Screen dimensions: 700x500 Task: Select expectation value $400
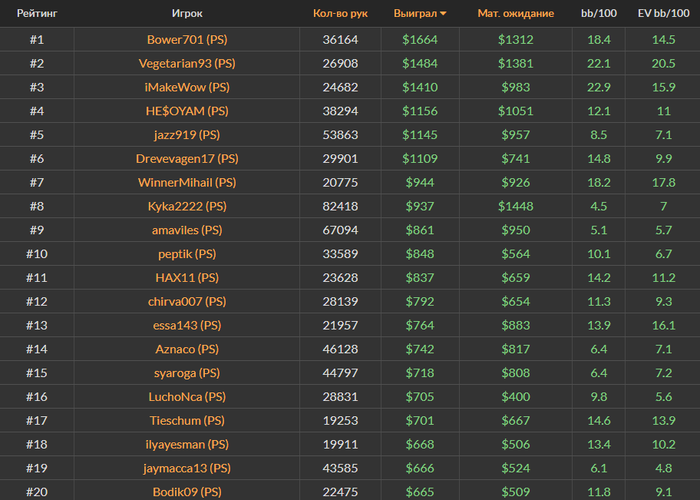click(516, 397)
